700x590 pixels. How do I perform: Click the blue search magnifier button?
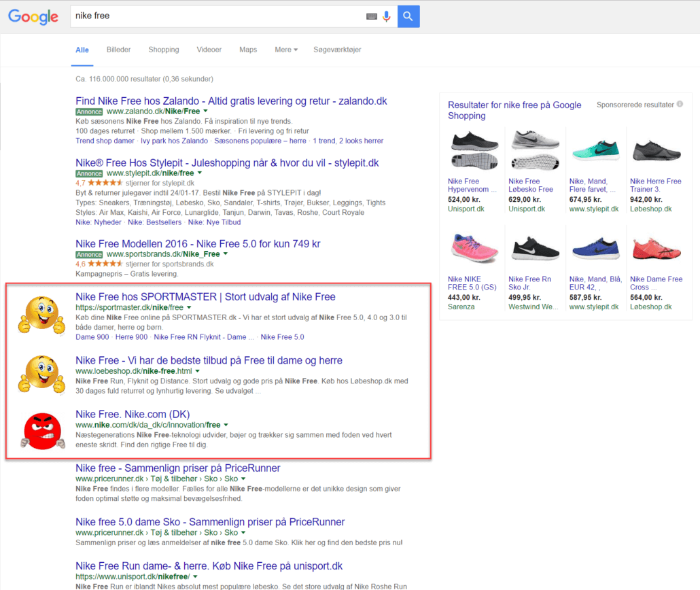pyautogui.click(x=408, y=16)
